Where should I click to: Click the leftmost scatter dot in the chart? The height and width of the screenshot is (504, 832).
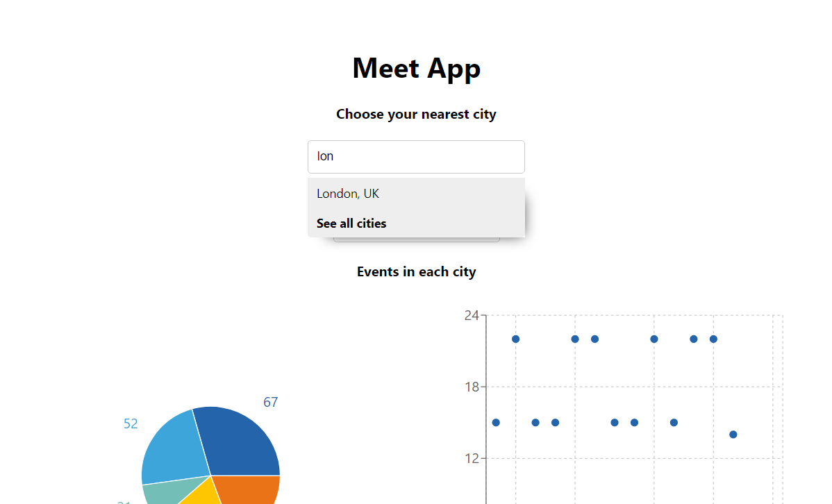(x=496, y=423)
